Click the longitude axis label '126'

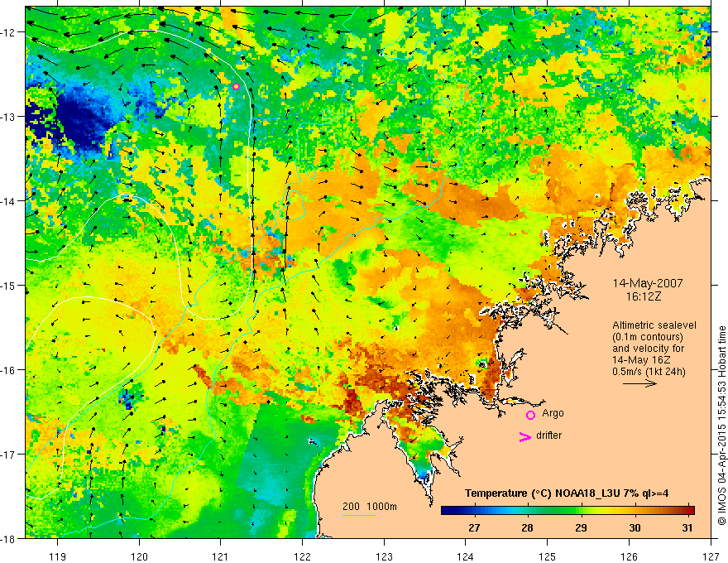(629, 556)
